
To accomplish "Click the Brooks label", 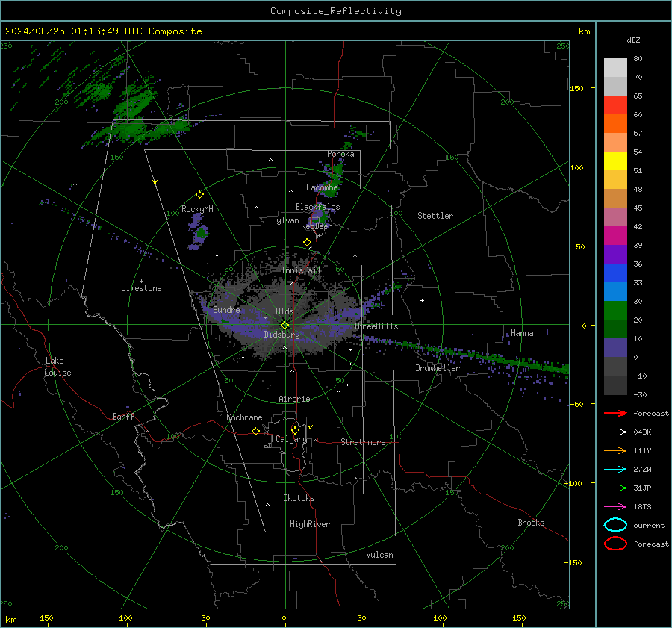I will 531,523.
